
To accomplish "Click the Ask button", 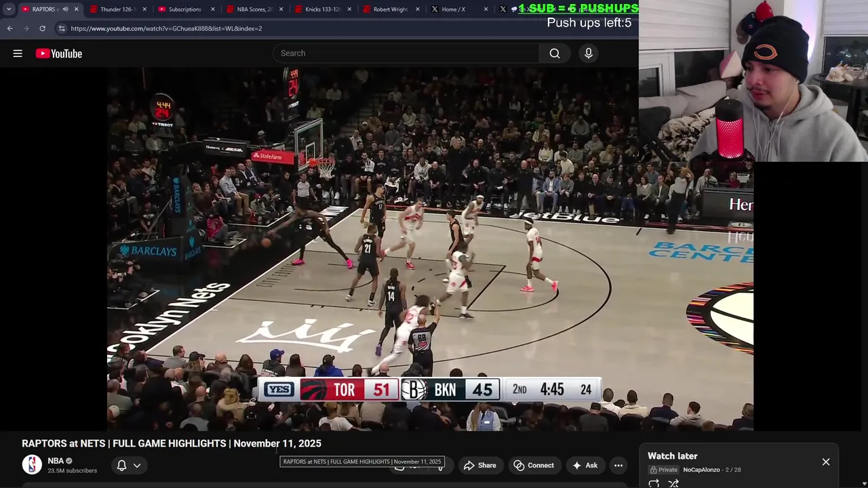I will point(585,465).
